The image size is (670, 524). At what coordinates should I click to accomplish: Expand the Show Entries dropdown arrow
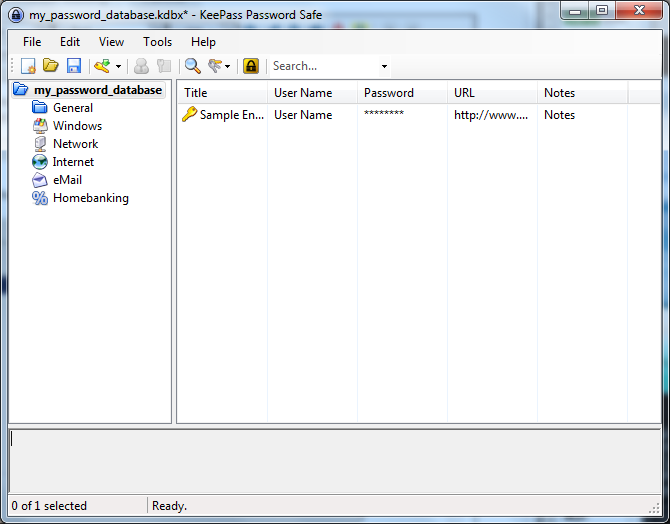pyautogui.click(x=228, y=67)
